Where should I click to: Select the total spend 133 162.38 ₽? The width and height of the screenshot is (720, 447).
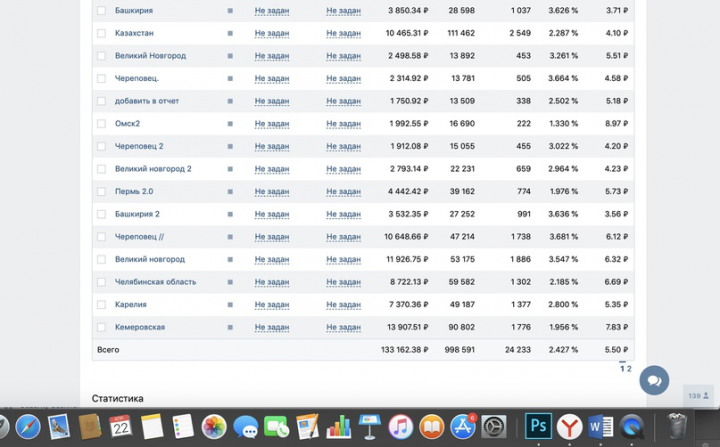405,350
